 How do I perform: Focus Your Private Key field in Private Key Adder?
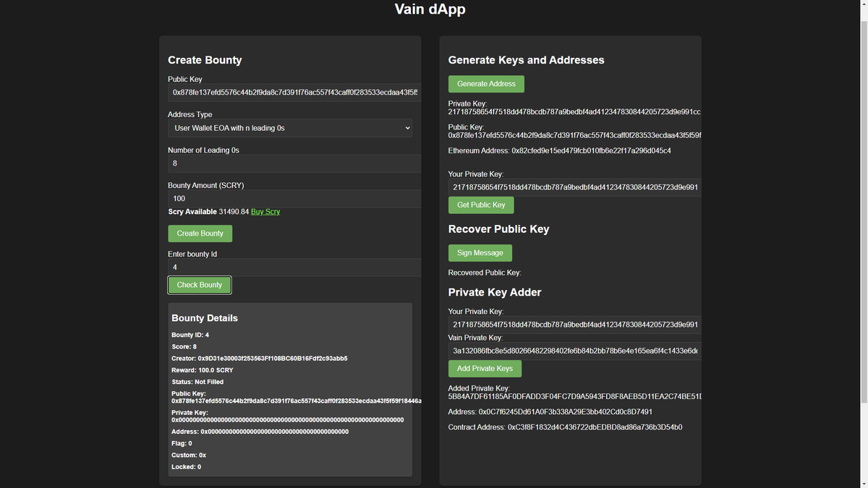(x=575, y=325)
